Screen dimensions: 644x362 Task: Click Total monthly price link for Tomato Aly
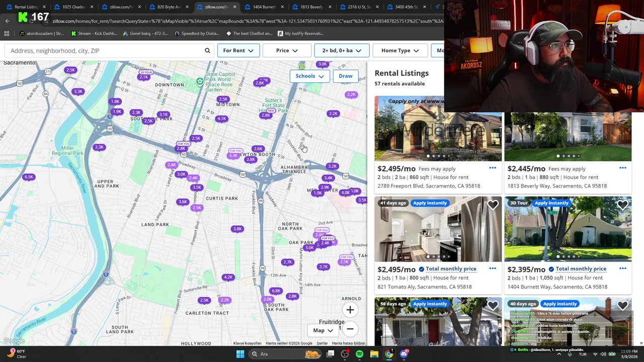[x=451, y=269]
